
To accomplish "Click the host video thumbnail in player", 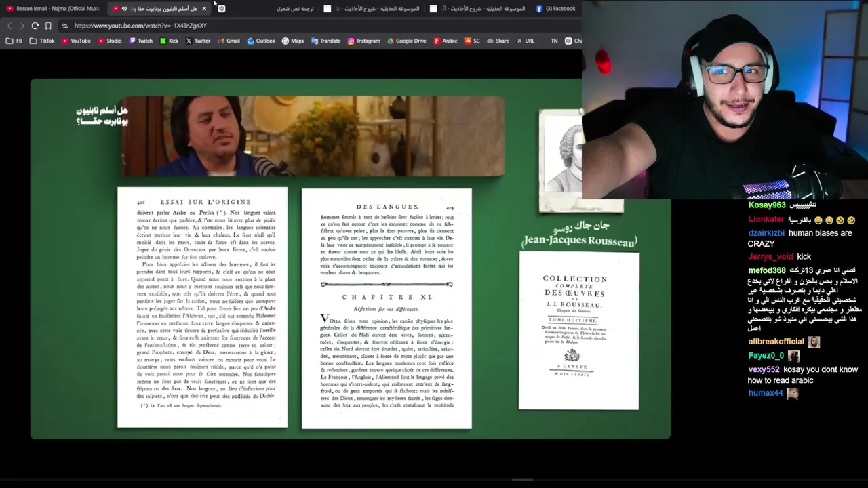I will click(x=313, y=136).
